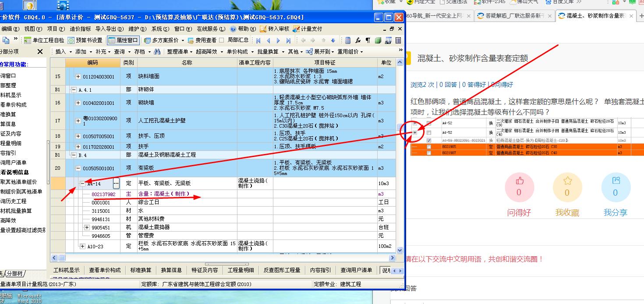Collapse the A4-14 quota item
Screen dimensions: 644x304
[x=82, y=183]
